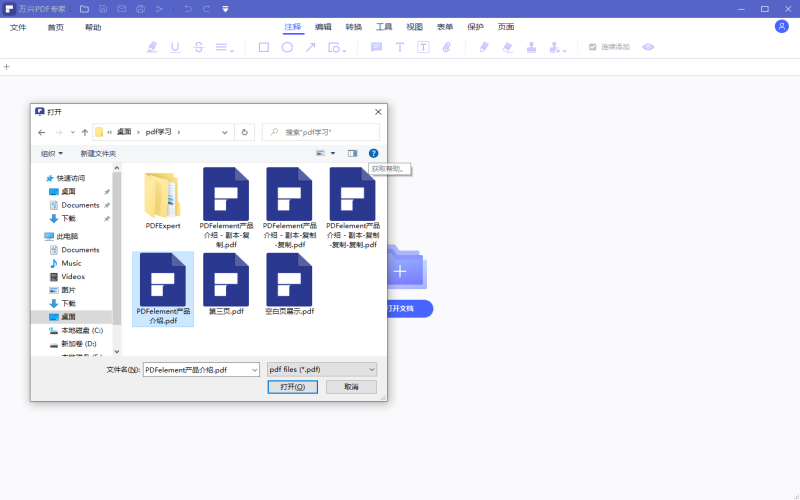This screenshot has height=500, width=800.
Task: Expand the 组织 dropdown menu
Action: pos(52,153)
